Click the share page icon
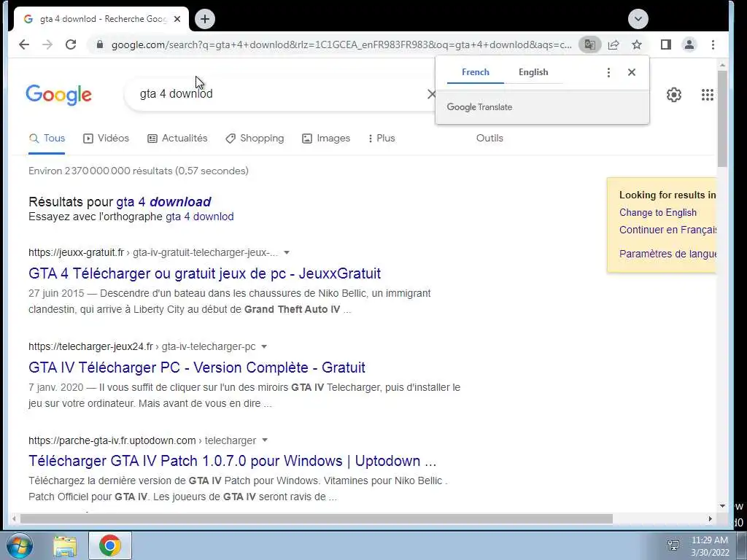 [614, 44]
